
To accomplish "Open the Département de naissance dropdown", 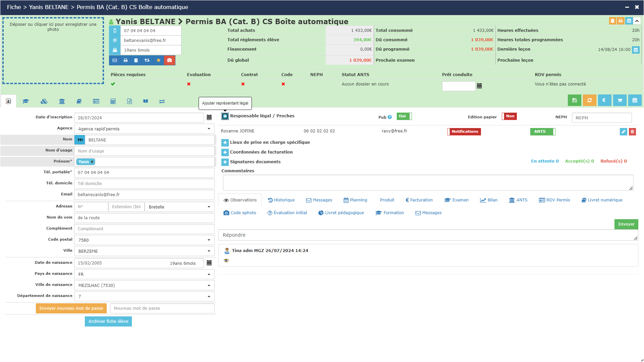I will pyautogui.click(x=144, y=296).
